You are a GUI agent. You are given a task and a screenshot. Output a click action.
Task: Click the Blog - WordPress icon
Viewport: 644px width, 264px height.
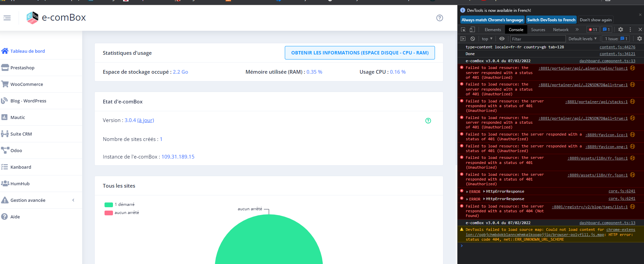point(5,101)
